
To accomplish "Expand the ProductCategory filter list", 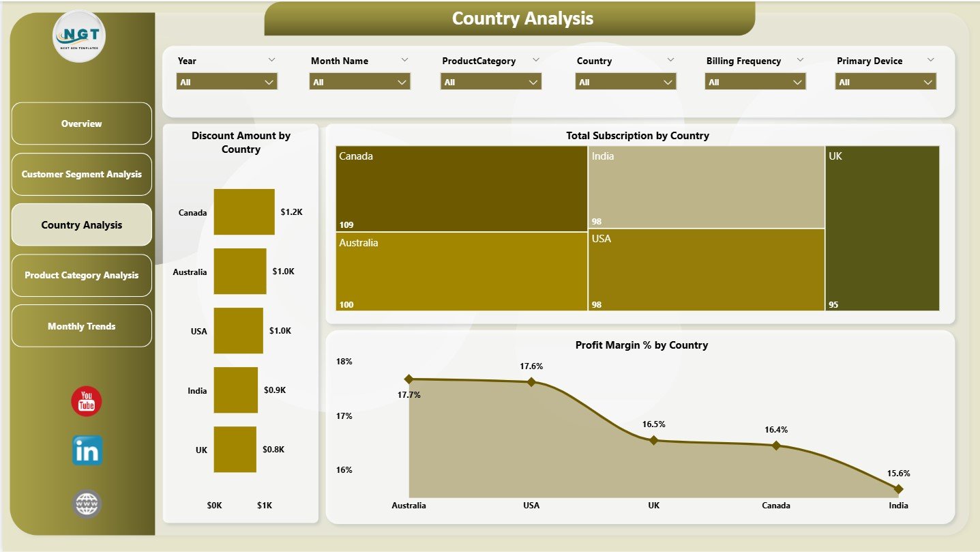I will pos(490,81).
